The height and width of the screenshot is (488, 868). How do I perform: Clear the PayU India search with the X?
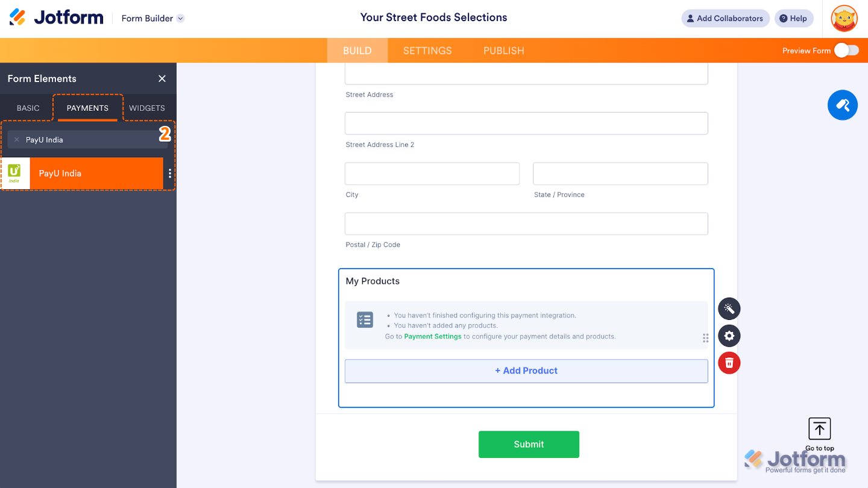[x=16, y=139]
